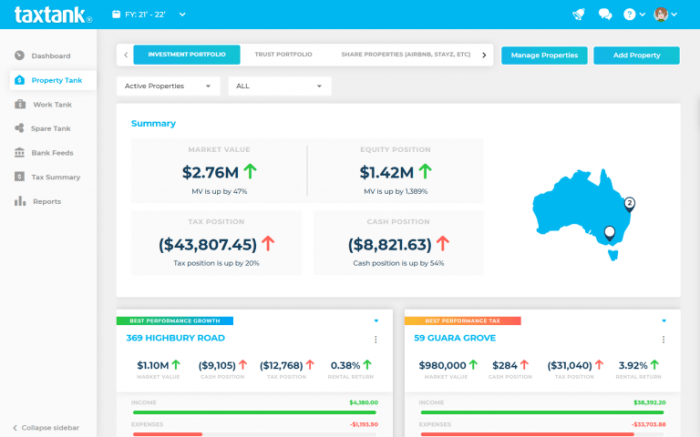Expand the user profile chevron
This screenshot has height=437, width=700.
coord(674,14)
